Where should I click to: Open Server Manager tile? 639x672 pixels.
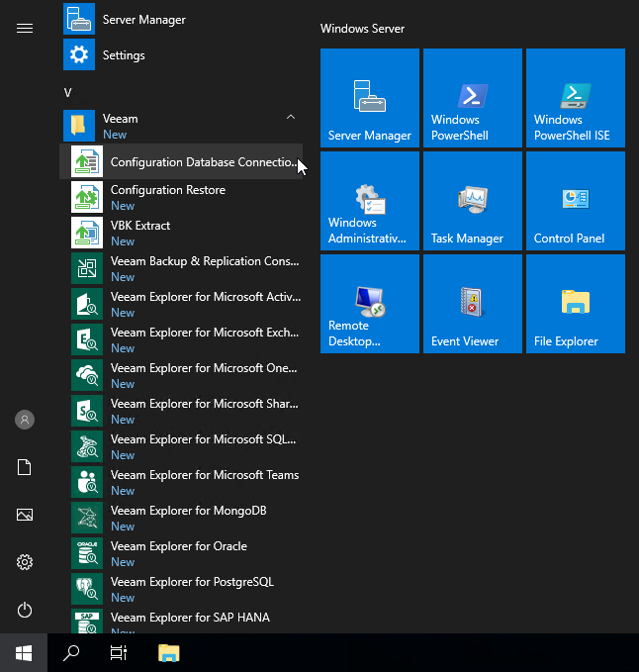point(370,98)
